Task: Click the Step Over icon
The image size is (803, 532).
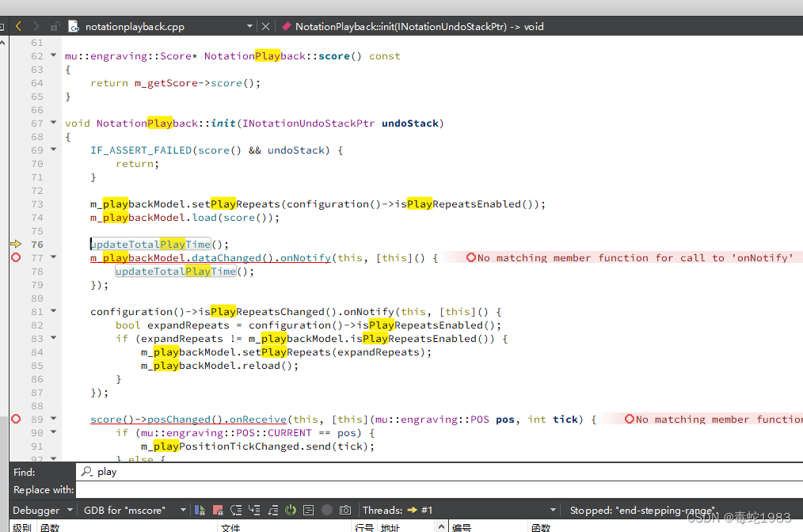Action: [x=236, y=510]
